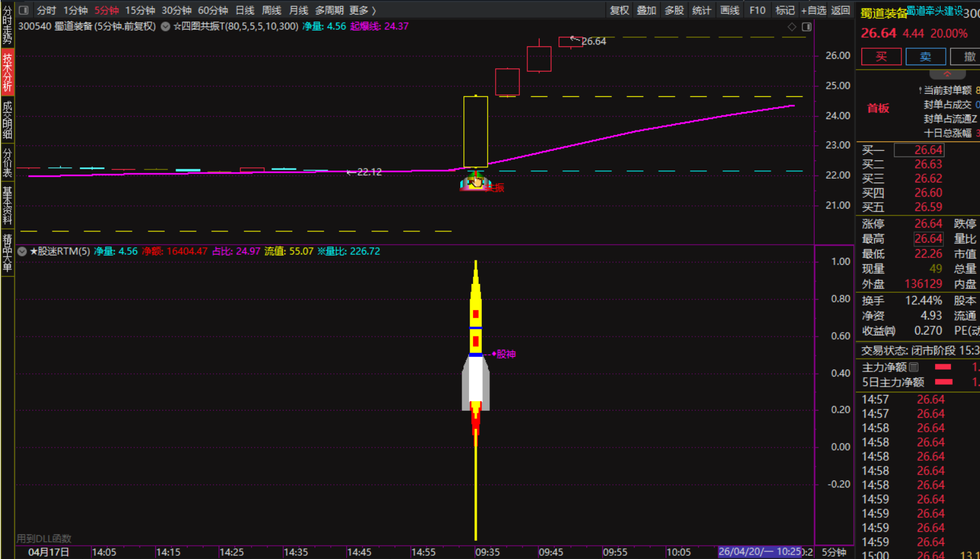Select the 成交明细 vertical sidebar tab
Screen dimensions: 980x559
(8, 119)
